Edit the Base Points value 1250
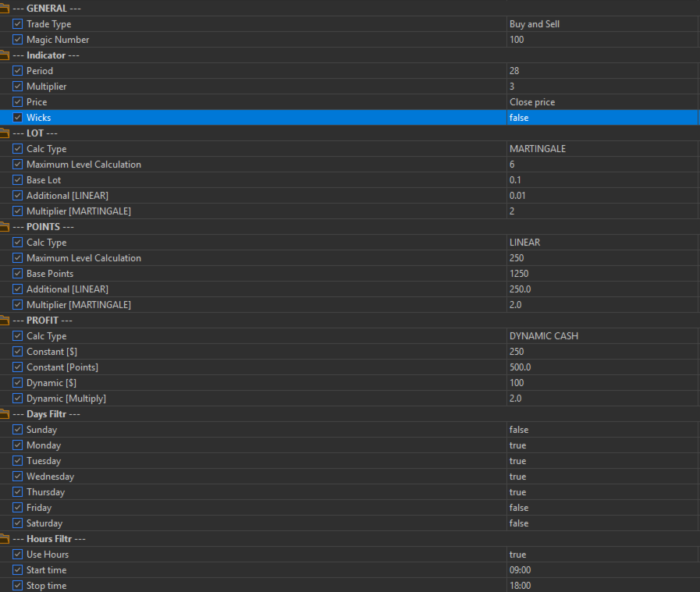This screenshot has width=700, height=592. coord(602,274)
